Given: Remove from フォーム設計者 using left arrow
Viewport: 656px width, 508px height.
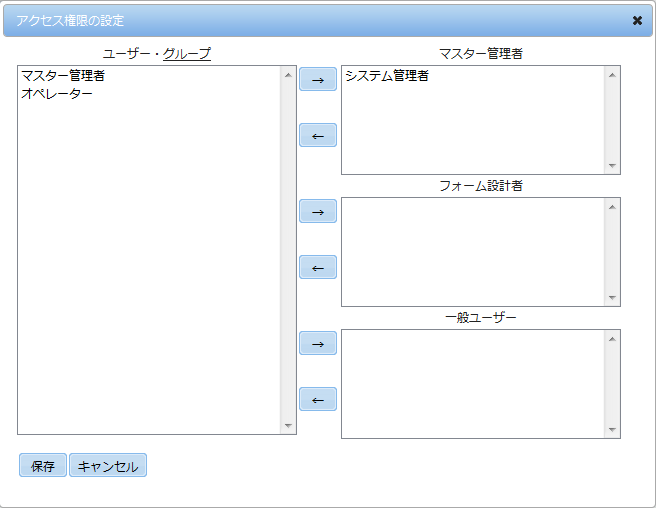Looking at the screenshot, I should pyautogui.click(x=318, y=267).
